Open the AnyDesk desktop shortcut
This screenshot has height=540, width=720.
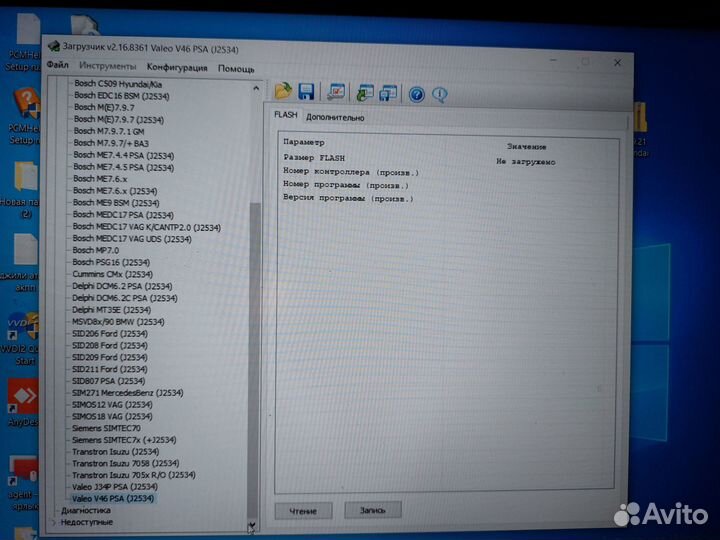click(22, 399)
